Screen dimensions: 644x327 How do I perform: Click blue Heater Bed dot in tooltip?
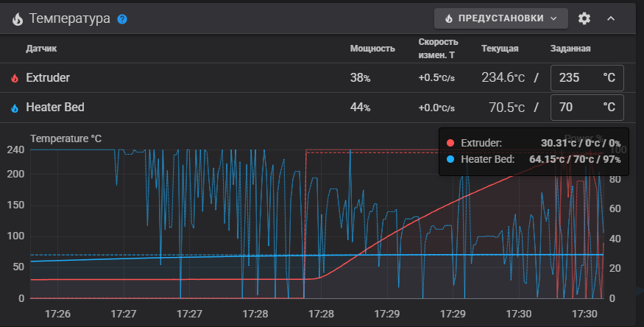[450, 159]
